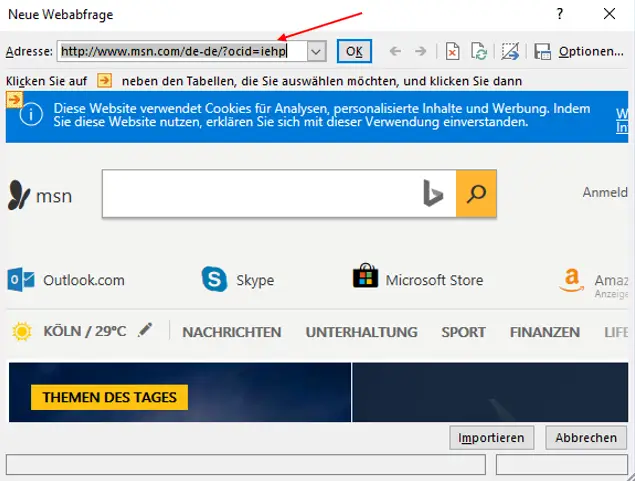Click the pencil icon next to Köln weather
Viewport: 635px width, 481px height.
pos(147,330)
